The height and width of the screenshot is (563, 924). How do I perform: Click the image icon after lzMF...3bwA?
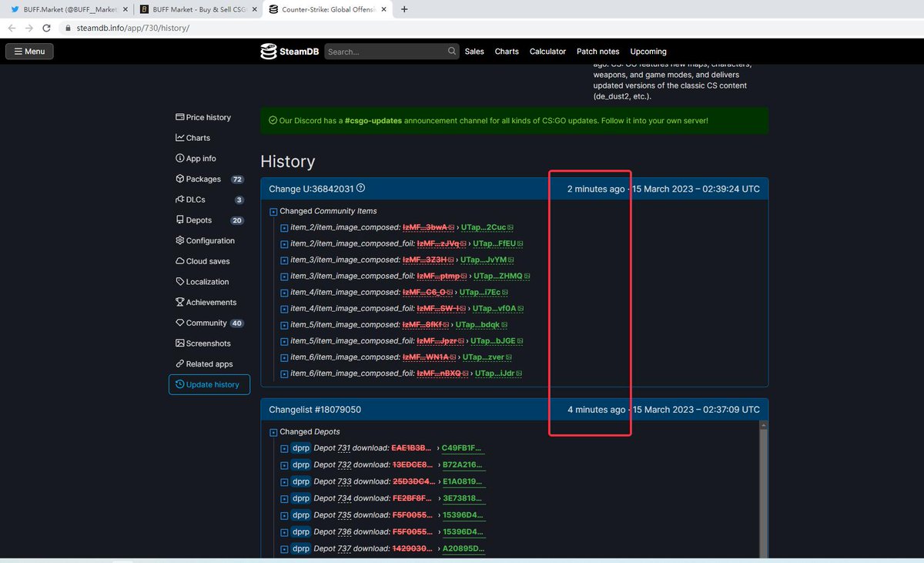pyautogui.click(x=451, y=227)
